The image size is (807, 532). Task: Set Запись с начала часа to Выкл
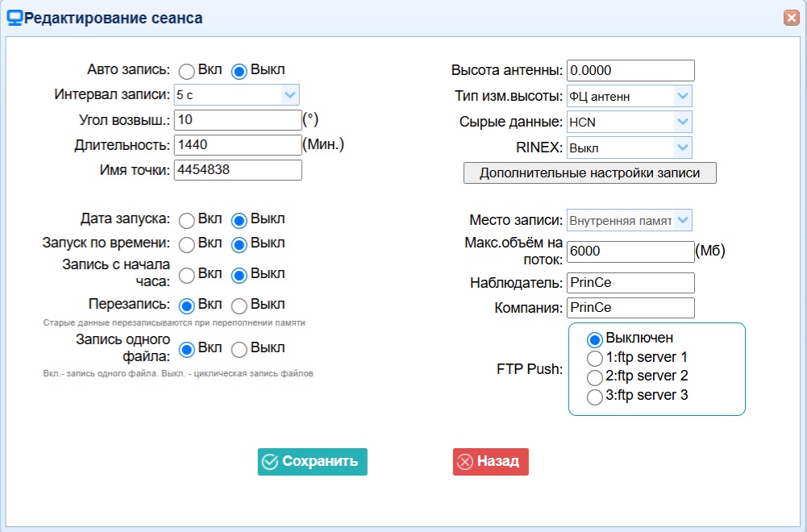pyautogui.click(x=239, y=275)
